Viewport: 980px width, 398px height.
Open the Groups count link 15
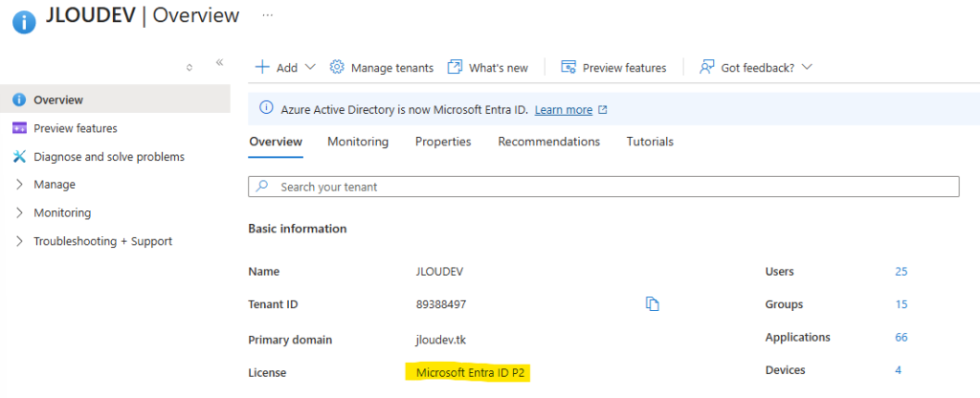tap(902, 304)
